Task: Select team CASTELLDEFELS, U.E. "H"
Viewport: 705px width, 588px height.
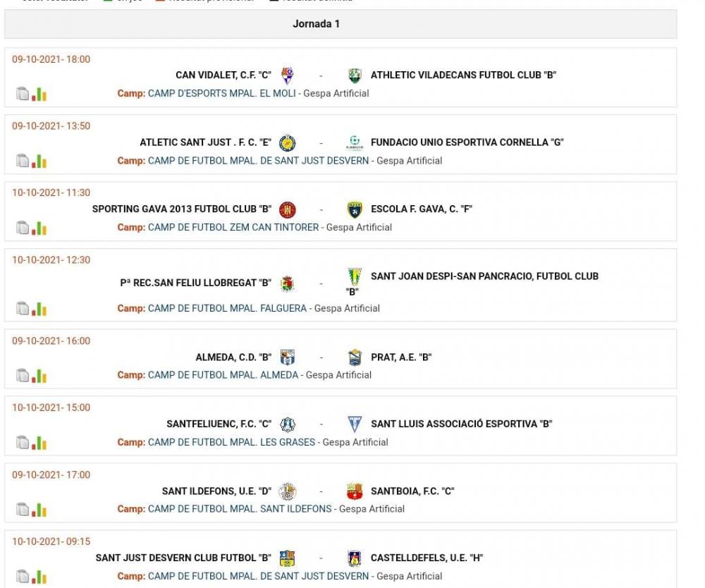Action: (427, 558)
